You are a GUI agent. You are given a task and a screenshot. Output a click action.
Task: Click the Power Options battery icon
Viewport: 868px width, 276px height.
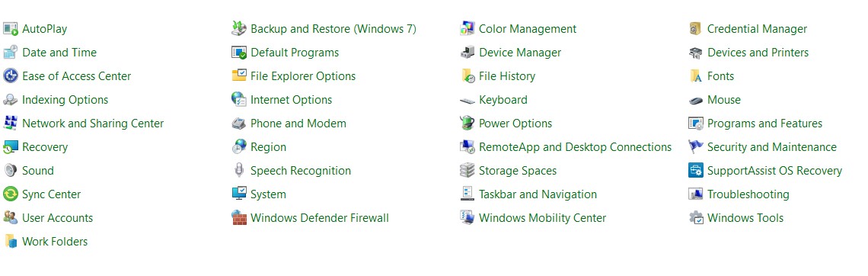click(468, 123)
